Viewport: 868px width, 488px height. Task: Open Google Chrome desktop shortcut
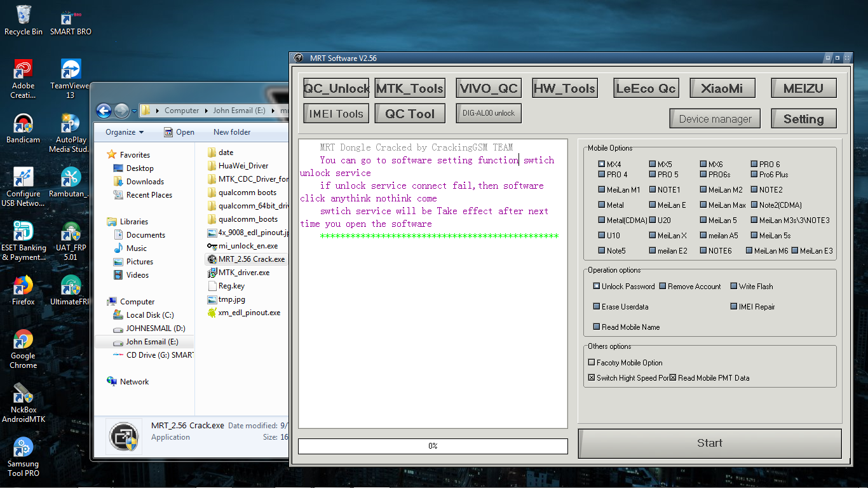tap(24, 349)
